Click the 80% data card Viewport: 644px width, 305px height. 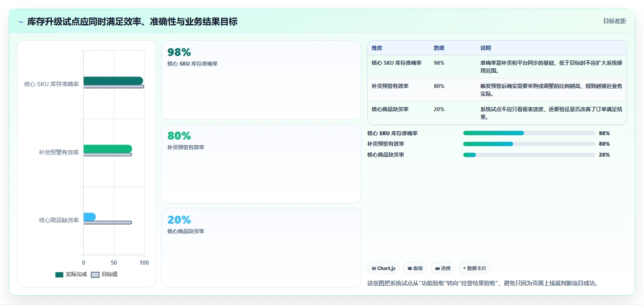tap(261, 164)
